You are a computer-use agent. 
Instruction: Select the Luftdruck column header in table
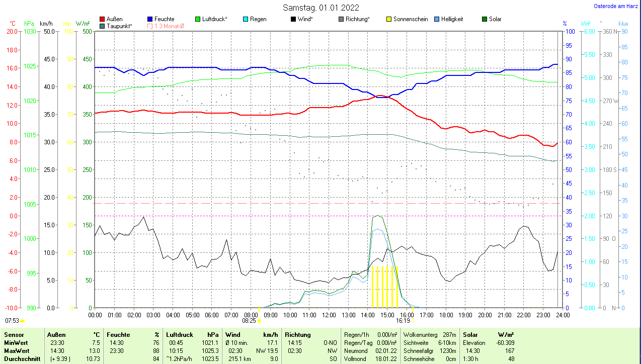(x=179, y=334)
